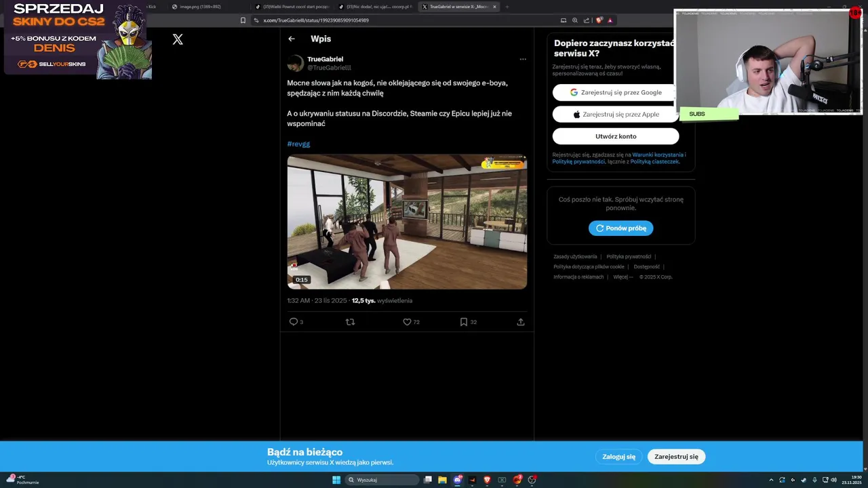
Task: Share the post using the upload icon
Action: click(521, 322)
